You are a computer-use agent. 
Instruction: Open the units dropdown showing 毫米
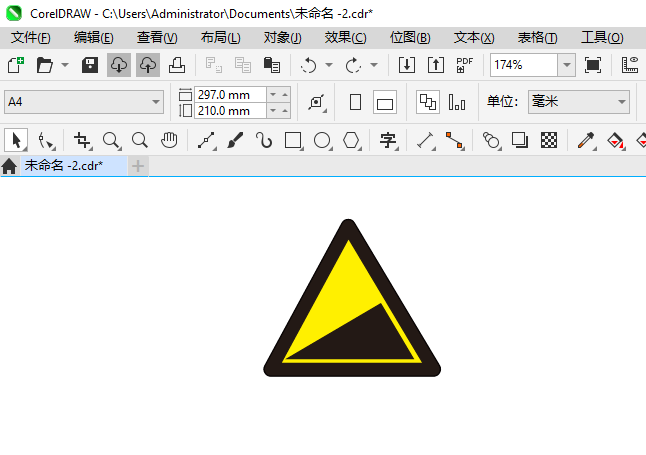[579, 102]
